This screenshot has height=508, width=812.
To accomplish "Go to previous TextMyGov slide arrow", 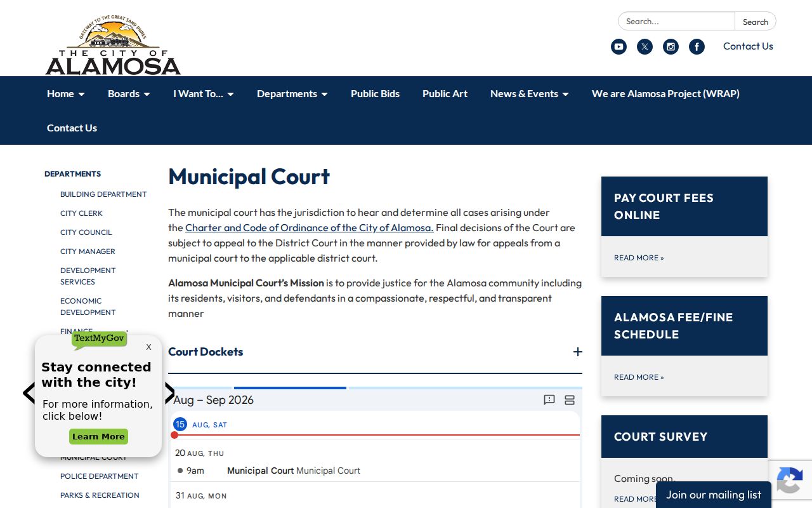I will click(x=29, y=393).
